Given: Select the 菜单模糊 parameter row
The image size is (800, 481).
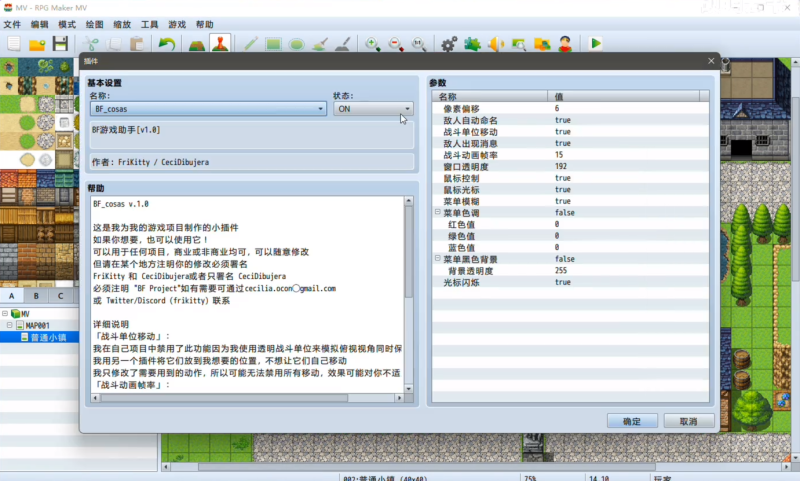Looking at the screenshot, I should click(x=570, y=201).
